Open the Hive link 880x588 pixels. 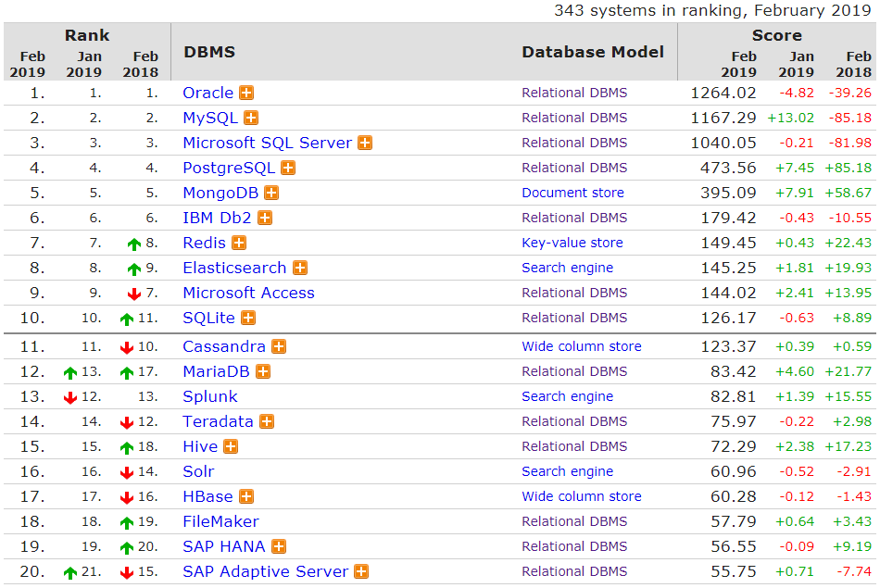coord(200,446)
